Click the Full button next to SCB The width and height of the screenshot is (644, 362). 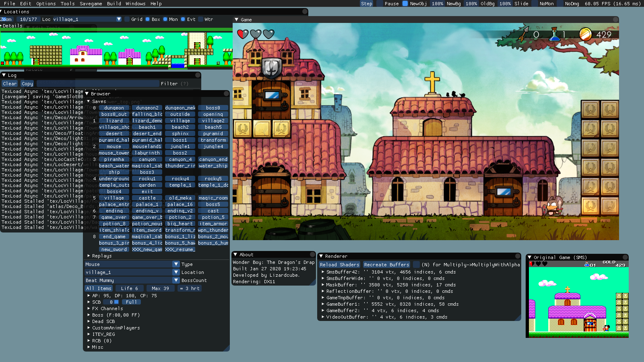[131, 302]
